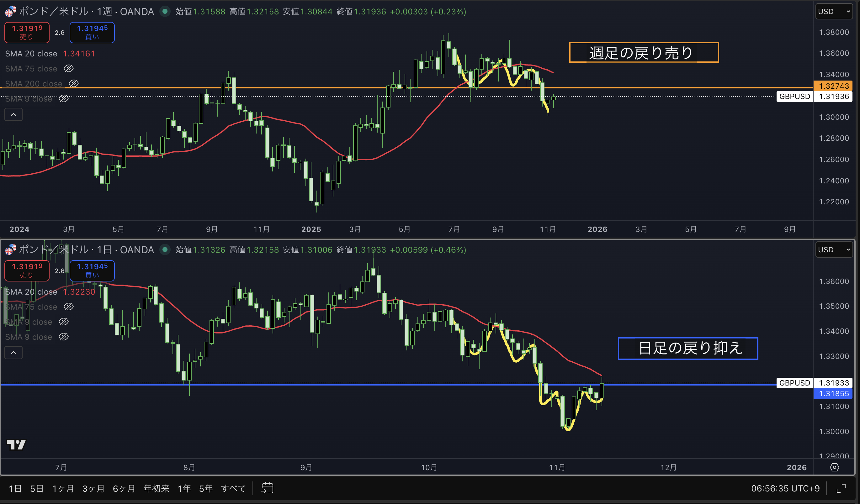Click the blue 買い buy button on daily chart
Screen dimensions: 860x504
[92, 271]
